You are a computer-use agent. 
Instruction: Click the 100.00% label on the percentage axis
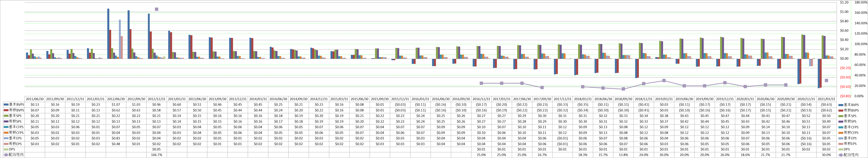(861, 44)
